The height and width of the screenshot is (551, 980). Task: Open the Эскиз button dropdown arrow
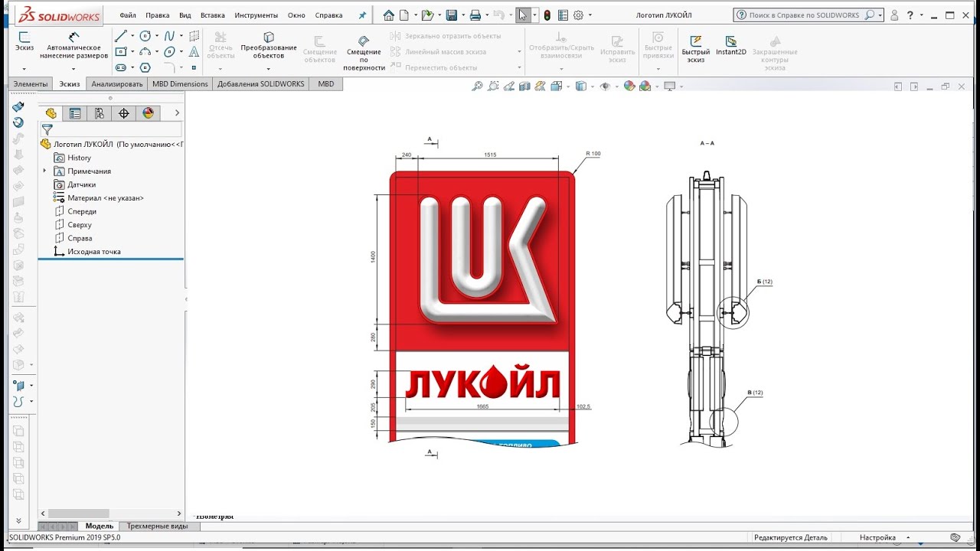pyautogui.click(x=24, y=69)
